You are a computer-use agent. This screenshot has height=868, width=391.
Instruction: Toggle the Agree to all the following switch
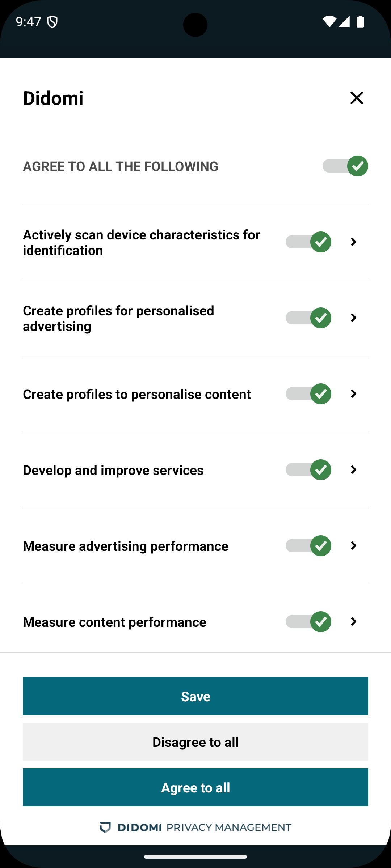point(345,166)
